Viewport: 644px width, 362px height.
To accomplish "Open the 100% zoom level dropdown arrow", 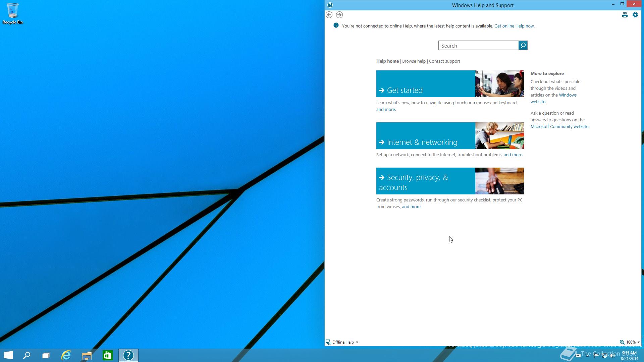I will [x=639, y=342].
